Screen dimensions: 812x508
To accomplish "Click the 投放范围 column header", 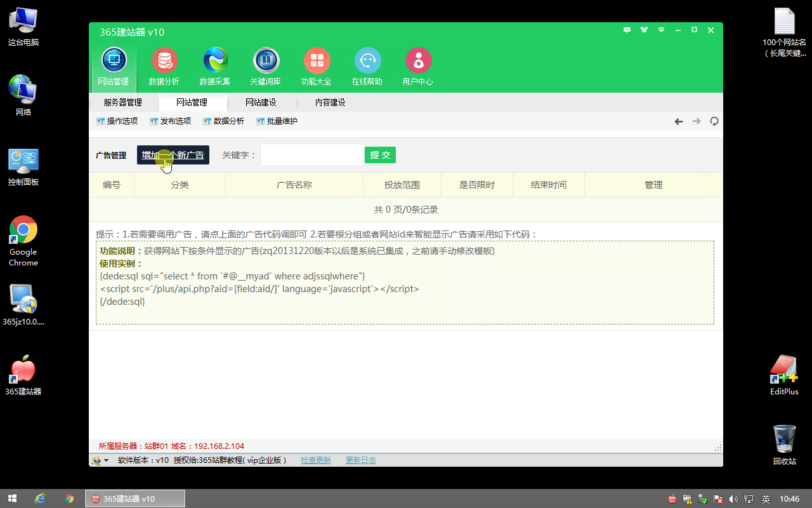I will pyautogui.click(x=402, y=185).
